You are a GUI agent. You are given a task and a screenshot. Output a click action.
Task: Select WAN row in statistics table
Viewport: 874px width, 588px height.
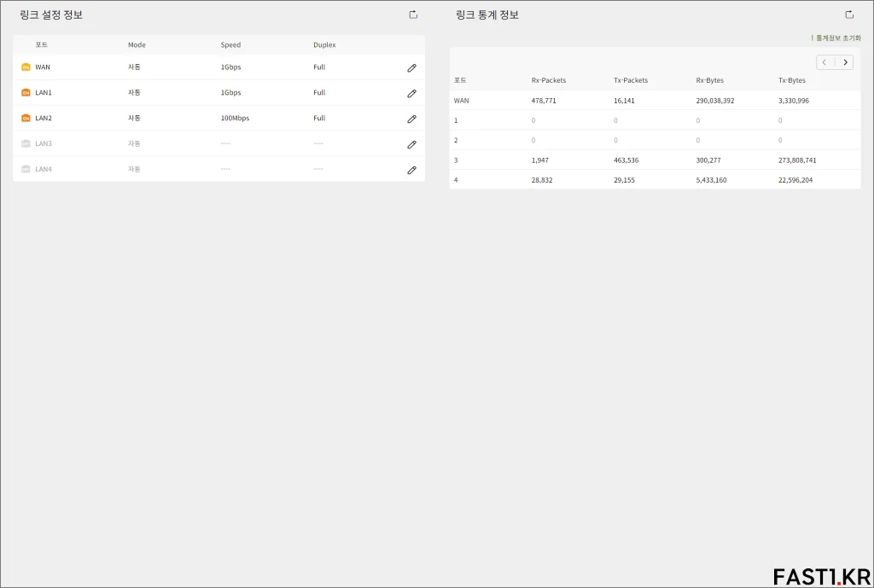tap(655, 101)
